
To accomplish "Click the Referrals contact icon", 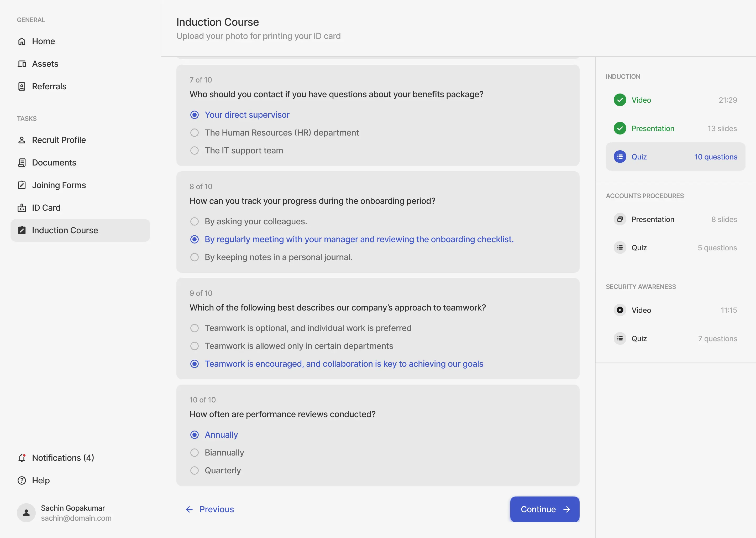I will coord(22,86).
